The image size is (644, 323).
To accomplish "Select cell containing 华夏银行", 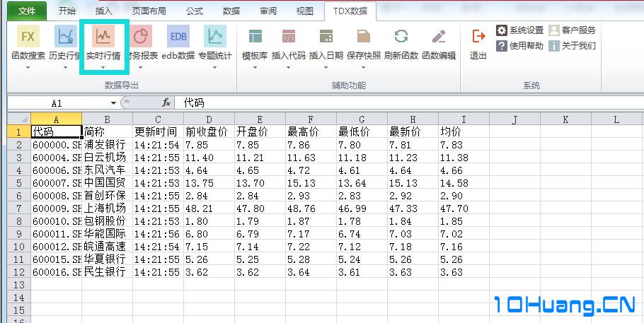I will (107, 259).
